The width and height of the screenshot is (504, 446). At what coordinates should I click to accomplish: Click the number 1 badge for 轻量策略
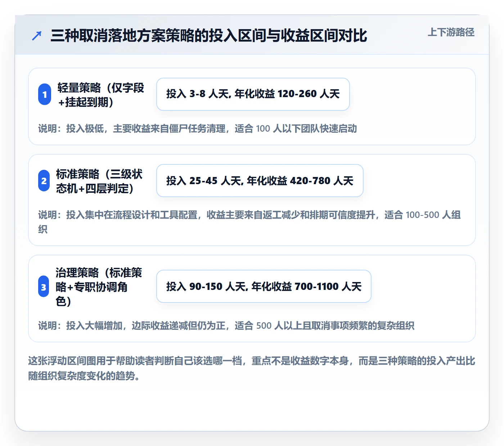click(x=45, y=95)
